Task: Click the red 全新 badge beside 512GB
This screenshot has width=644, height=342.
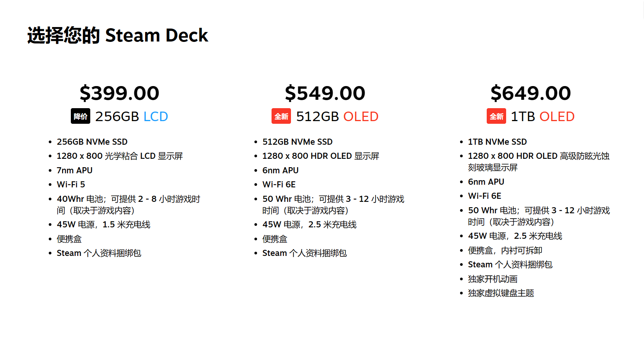Action: pyautogui.click(x=281, y=116)
